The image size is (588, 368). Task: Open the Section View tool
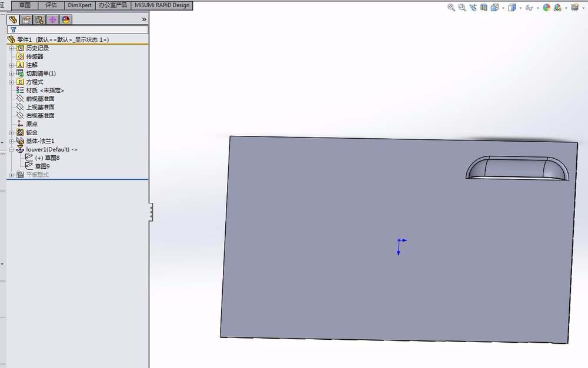[x=483, y=8]
